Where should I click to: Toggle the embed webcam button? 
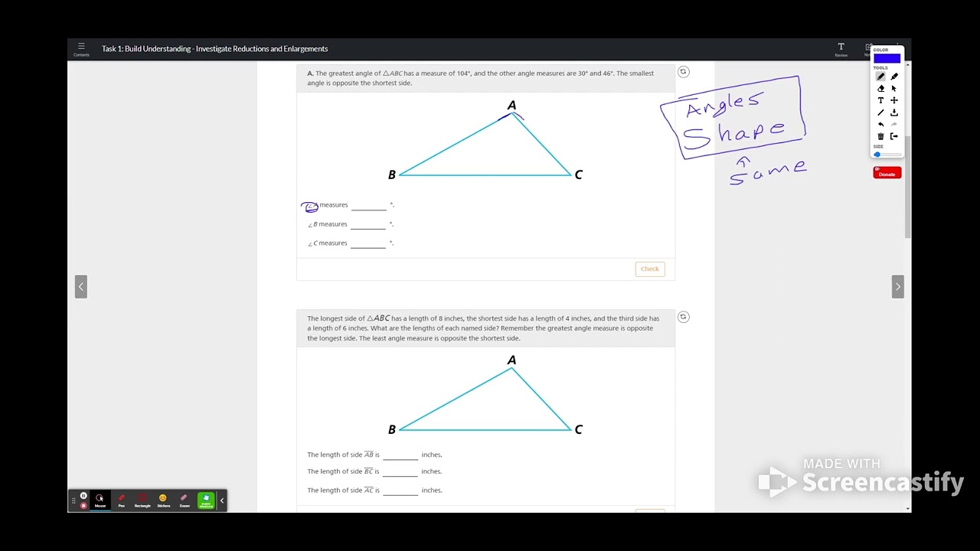(x=206, y=500)
